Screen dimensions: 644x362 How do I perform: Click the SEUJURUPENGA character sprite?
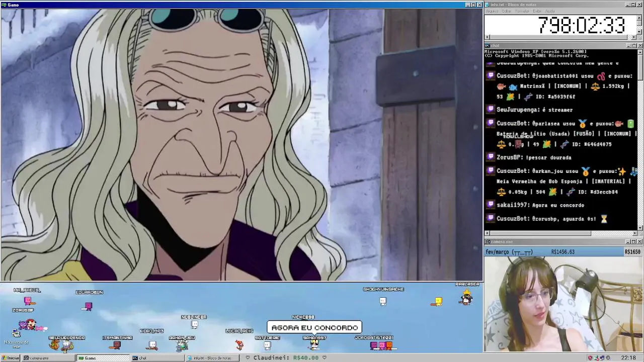[x=61, y=345]
